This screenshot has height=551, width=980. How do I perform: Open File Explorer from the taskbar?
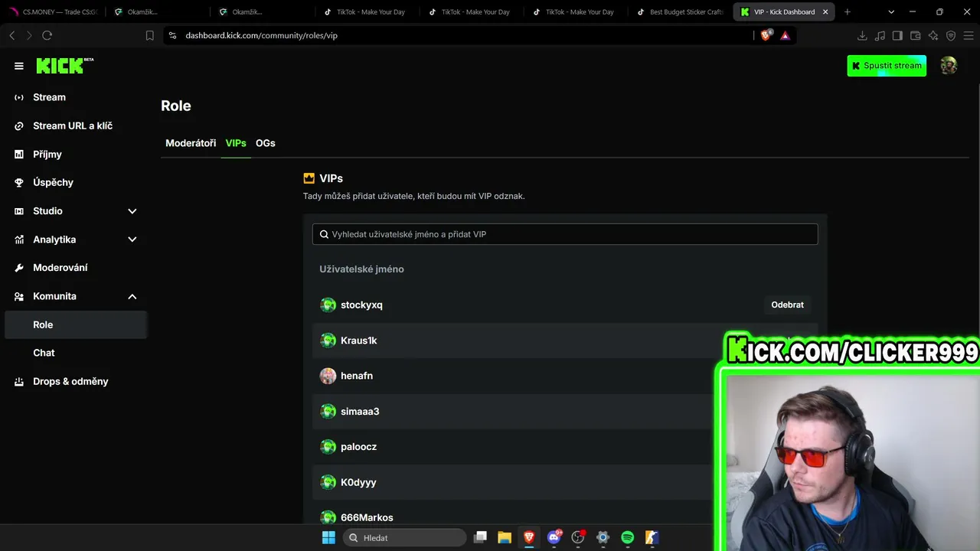point(505,537)
